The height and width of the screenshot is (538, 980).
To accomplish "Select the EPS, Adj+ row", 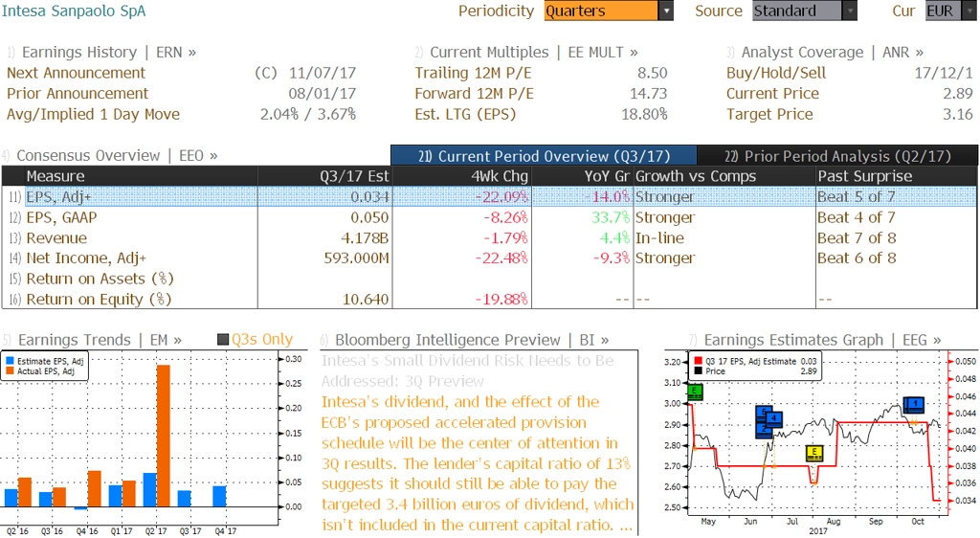I will coord(489,196).
